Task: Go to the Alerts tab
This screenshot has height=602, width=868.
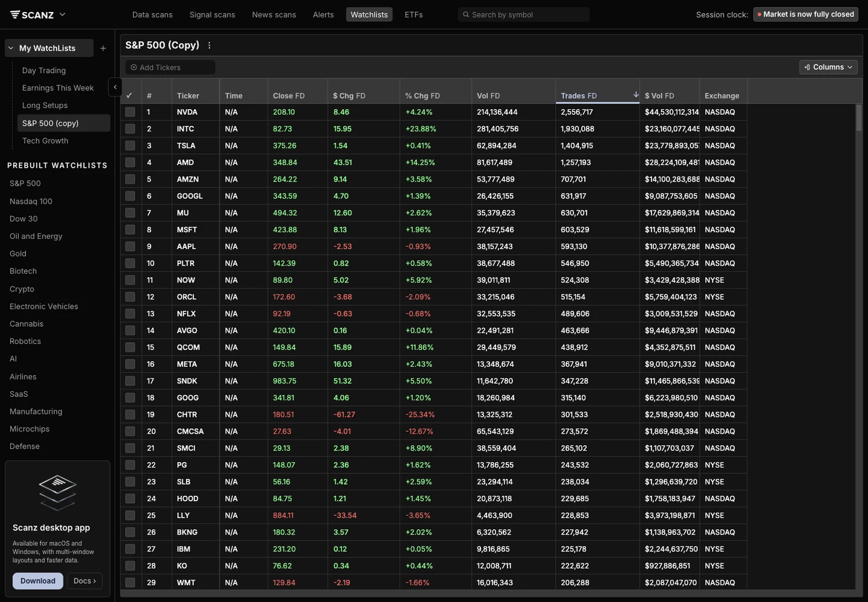Action: (323, 14)
